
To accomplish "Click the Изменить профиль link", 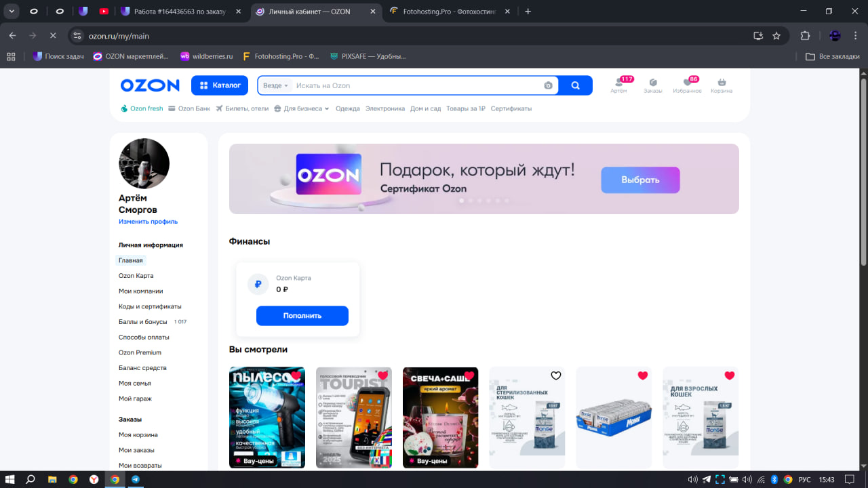I will pos(148,222).
